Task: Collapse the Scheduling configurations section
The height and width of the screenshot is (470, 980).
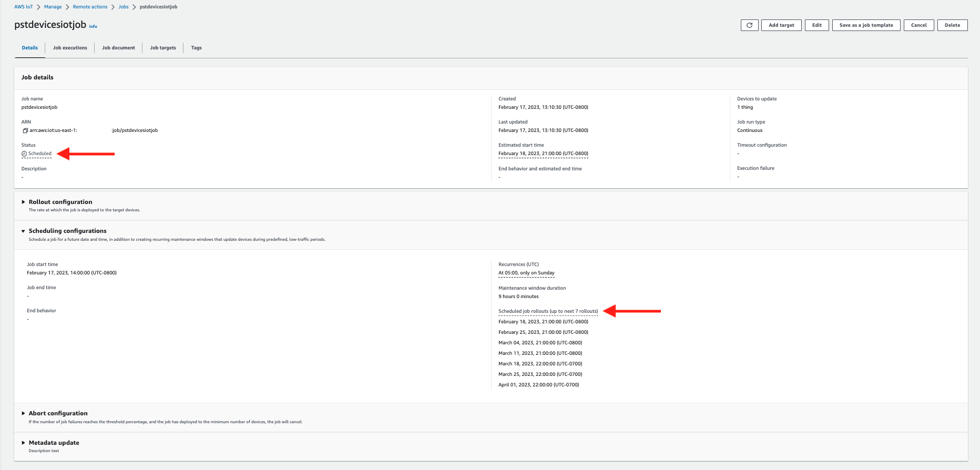Action: pos(23,231)
